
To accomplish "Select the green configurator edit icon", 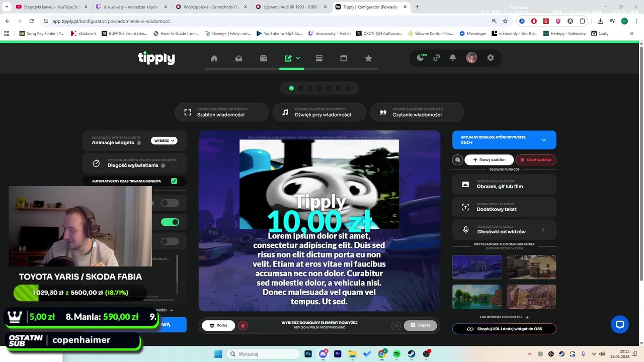I will coord(288,58).
